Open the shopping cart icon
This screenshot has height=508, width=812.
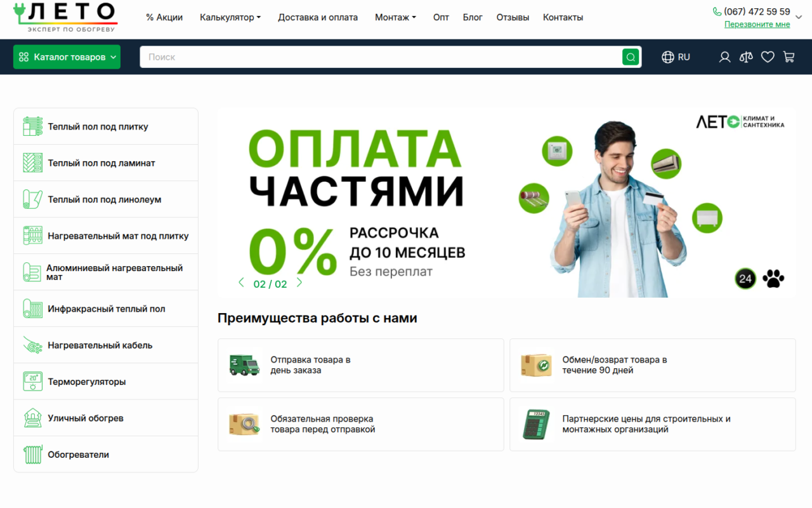click(789, 57)
